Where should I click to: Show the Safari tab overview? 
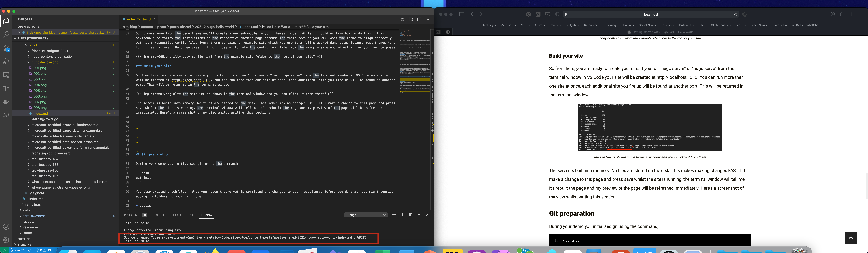pos(861,14)
